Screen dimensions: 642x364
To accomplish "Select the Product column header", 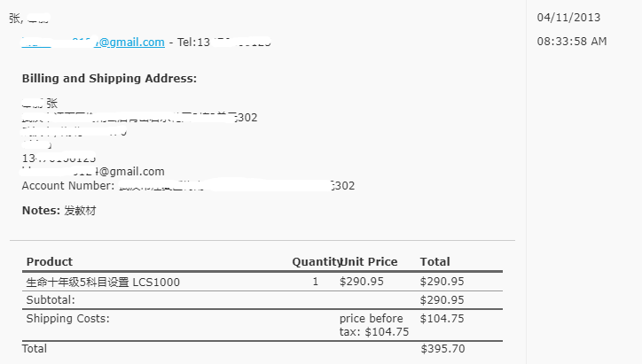I will (x=50, y=262).
